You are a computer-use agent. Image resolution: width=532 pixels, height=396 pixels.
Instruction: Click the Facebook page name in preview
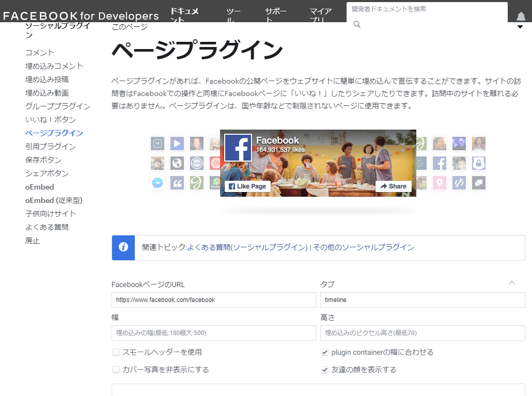point(277,140)
